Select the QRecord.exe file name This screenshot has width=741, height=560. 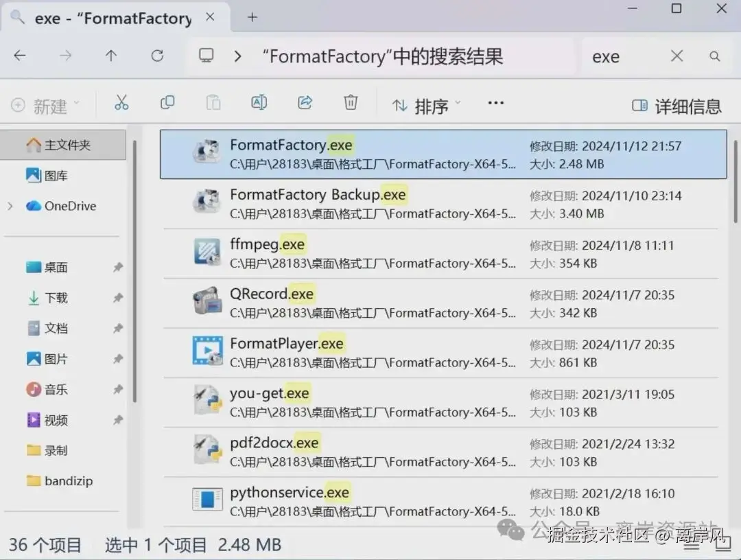[272, 294]
